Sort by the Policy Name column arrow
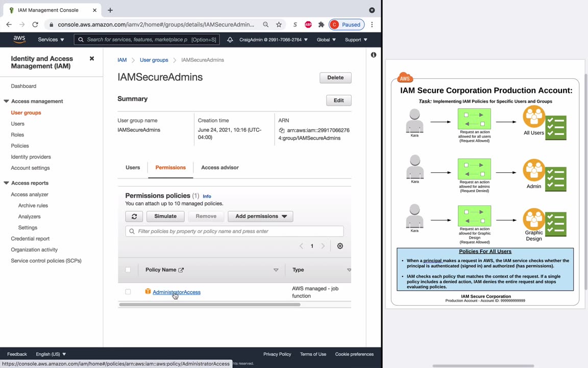Image resolution: width=588 pixels, height=368 pixels. pyautogui.click(x=276, y=270)
